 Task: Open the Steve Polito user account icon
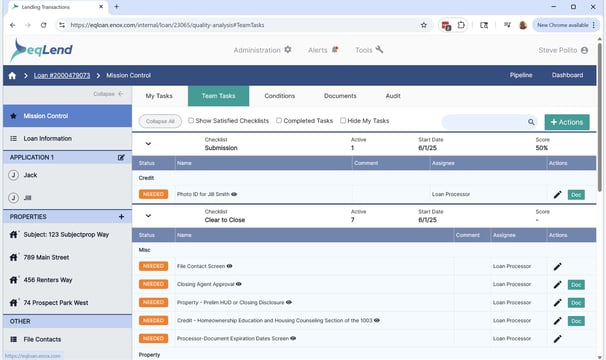[584, 50]
